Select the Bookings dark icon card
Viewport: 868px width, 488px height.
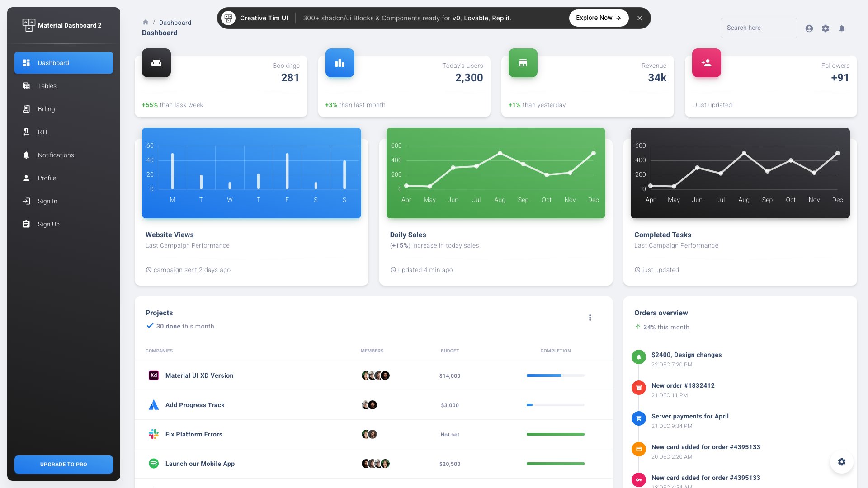pyautogui.click(x=156, y=63)
